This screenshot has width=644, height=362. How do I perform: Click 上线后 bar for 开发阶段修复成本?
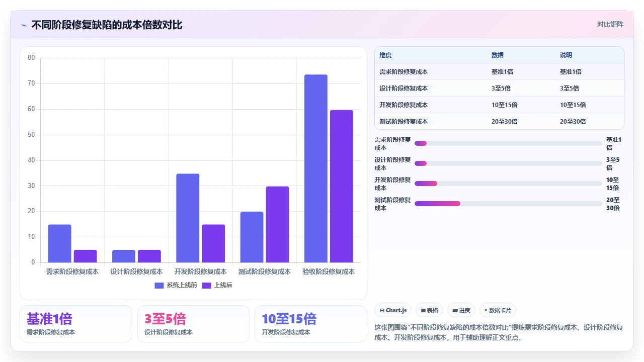point(213,243)
